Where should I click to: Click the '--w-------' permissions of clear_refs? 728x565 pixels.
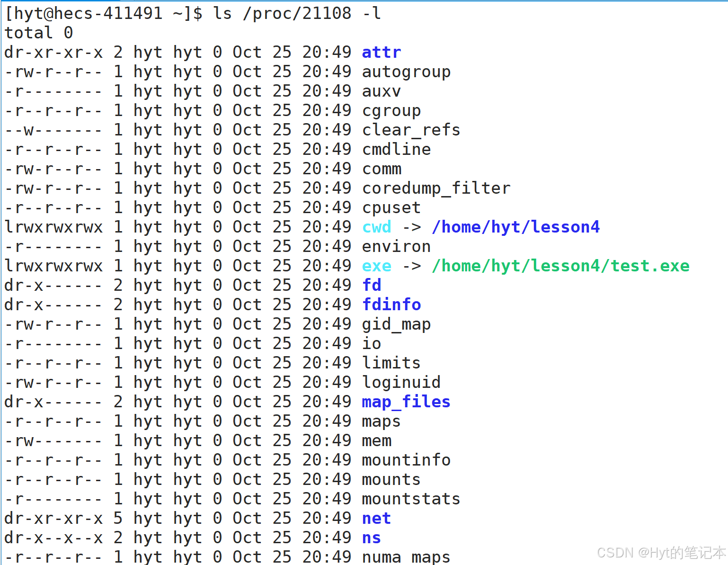(x=53, y=130)
